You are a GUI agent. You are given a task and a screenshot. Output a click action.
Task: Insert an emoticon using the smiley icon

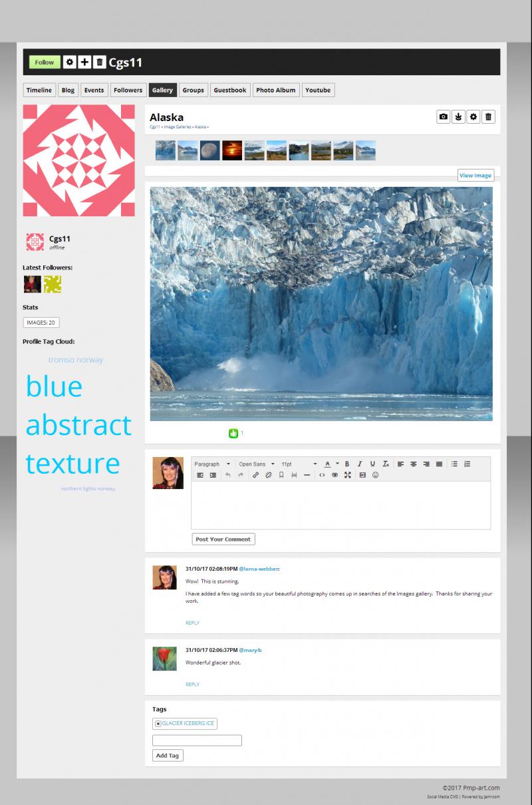[376, 475]
